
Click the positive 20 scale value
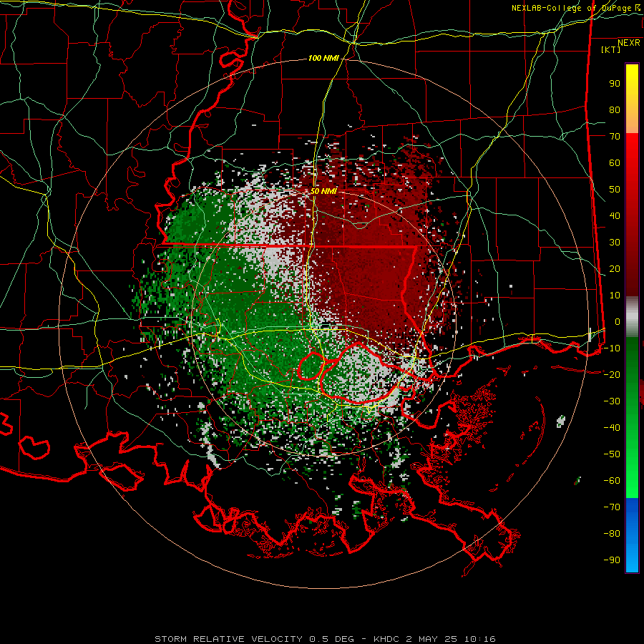pos(615,268)
